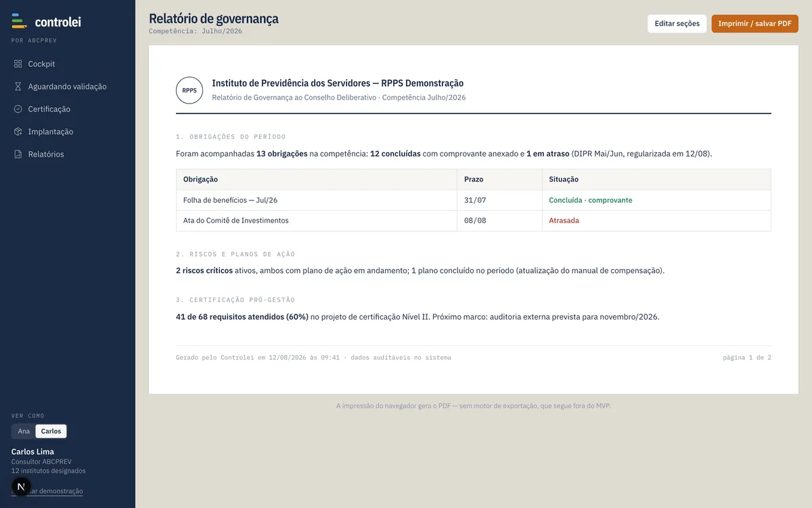Click the Cockpit grid icon

tap(18, 64)
